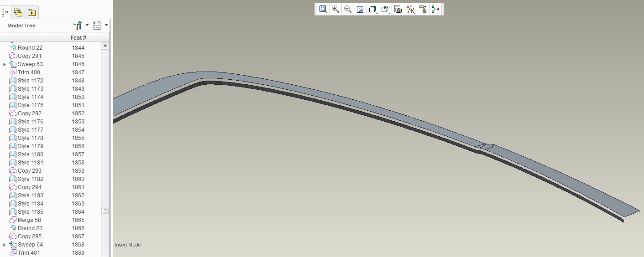Select the Style 1175 feature
The image size is (644, 257).
pos(31,105)
